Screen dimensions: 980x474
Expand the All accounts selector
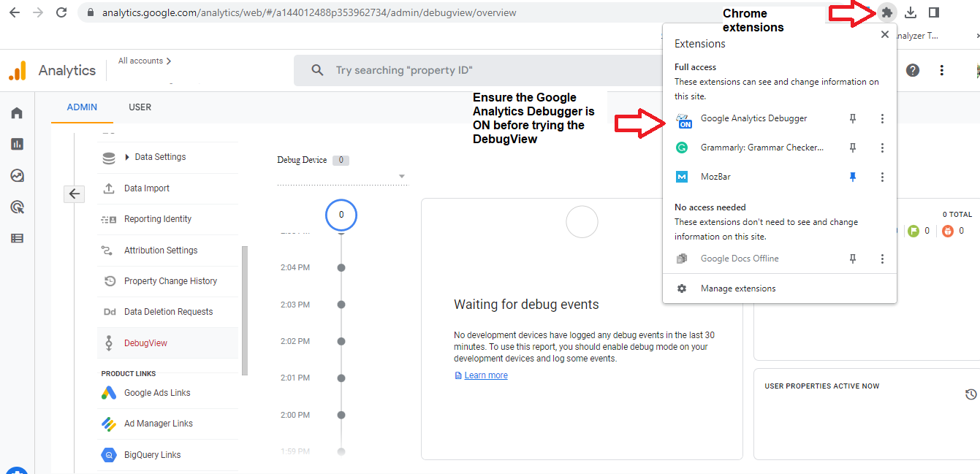(x=145, y=61)
